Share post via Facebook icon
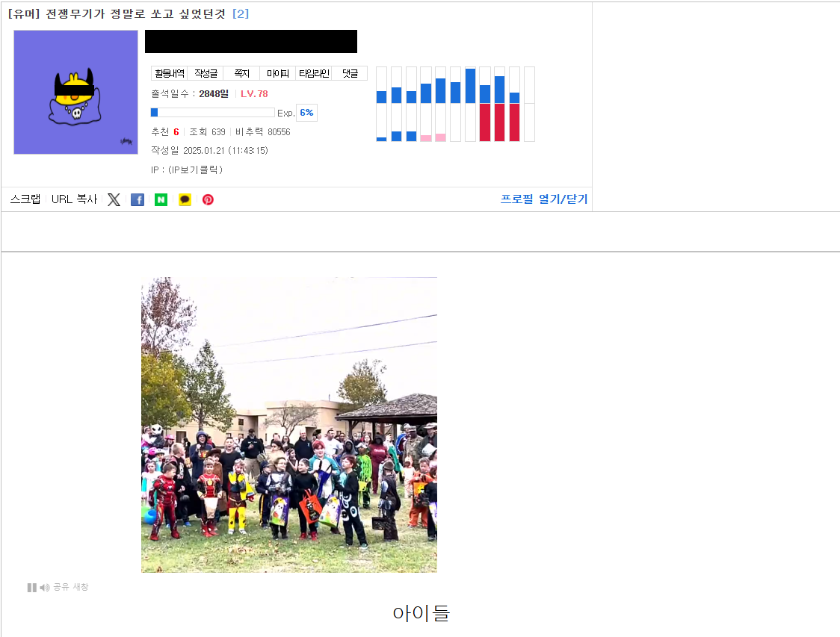The width and height of the screenshot is (840, 637). pyautogui.click(x=138, y=199)
